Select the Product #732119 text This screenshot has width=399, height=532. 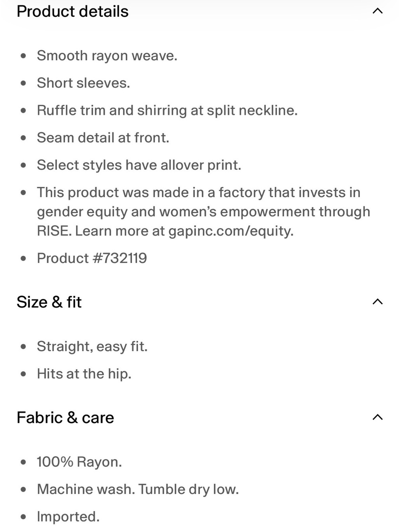(x=92, y=258)
